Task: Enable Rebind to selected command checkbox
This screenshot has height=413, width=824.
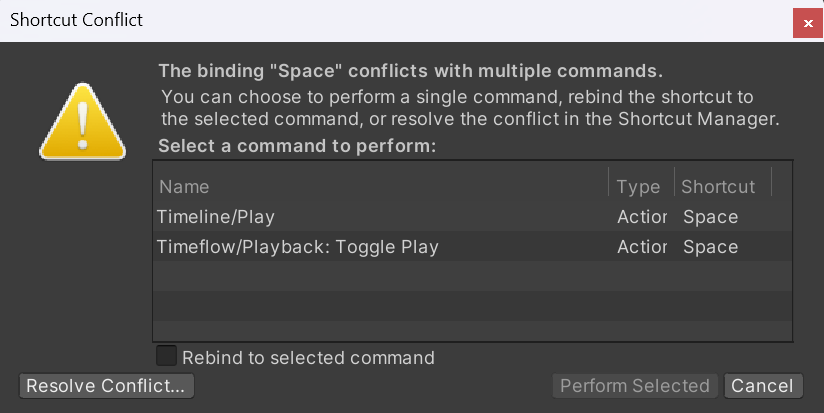Action: coord(166,356)
